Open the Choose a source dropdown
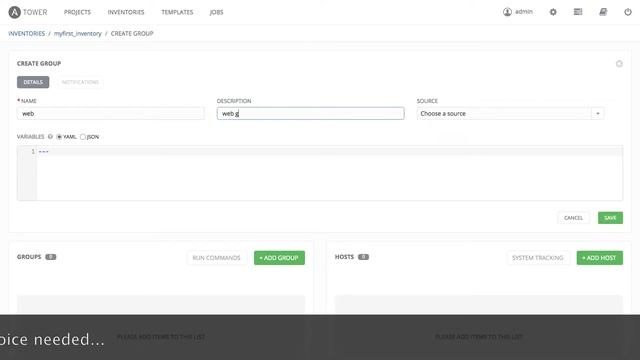 click(x=510, y=113)
